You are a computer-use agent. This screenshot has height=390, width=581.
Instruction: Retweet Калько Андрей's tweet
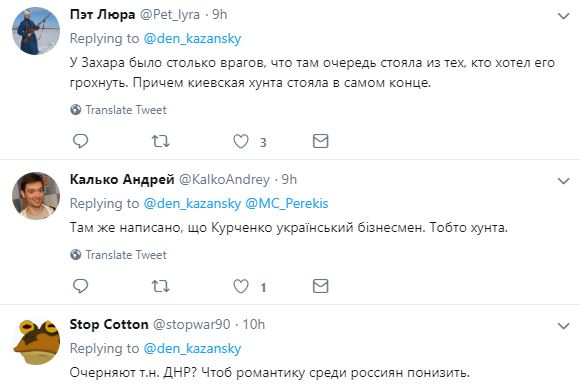pos(160,286)
